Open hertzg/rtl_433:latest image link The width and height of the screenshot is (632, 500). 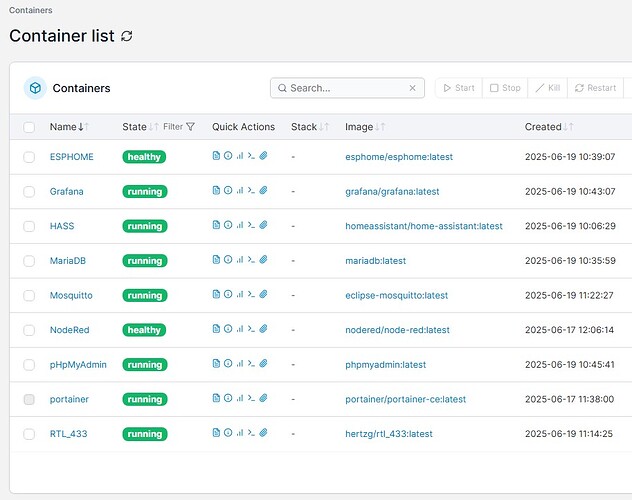click(x=389, y=434)
